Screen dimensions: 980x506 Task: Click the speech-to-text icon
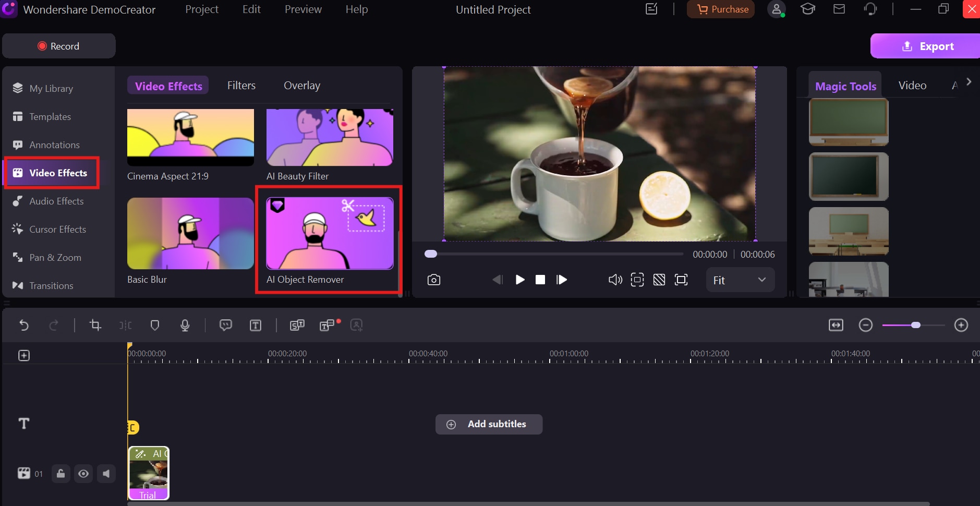pos(297,326)
